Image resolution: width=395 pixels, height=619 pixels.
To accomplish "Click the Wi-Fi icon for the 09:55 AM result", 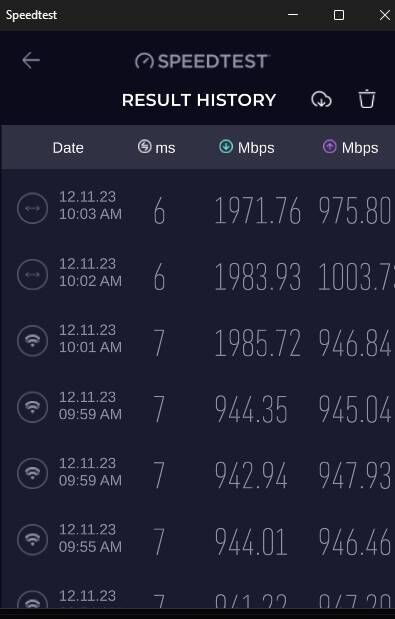I will pyautogui.click(x=33, y=539).
